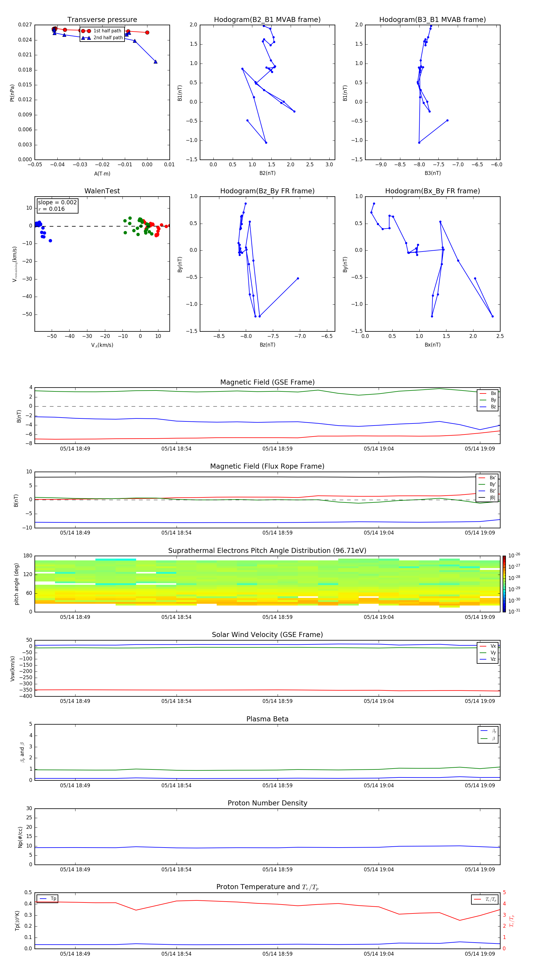The width and height of the screenshot is (535, 980).
Task: Click the "βp and β" y-axis label
Action: (x=22, y=752)
